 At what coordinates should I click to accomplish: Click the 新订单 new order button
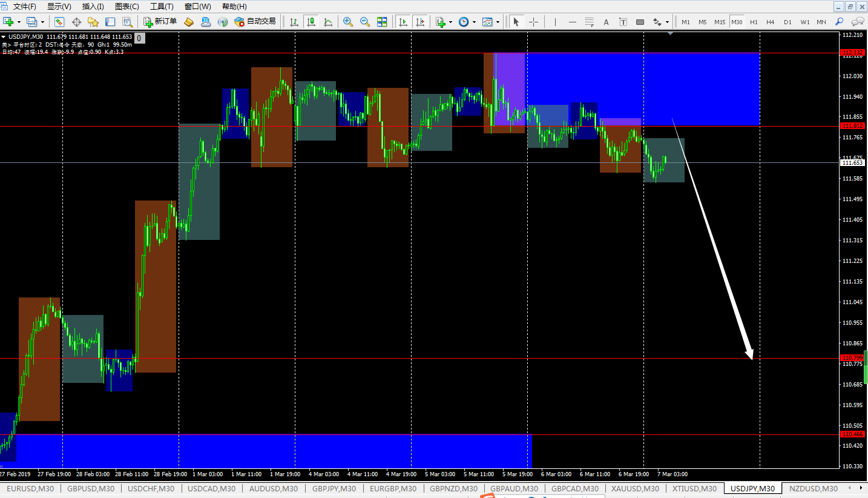[160, 22]
